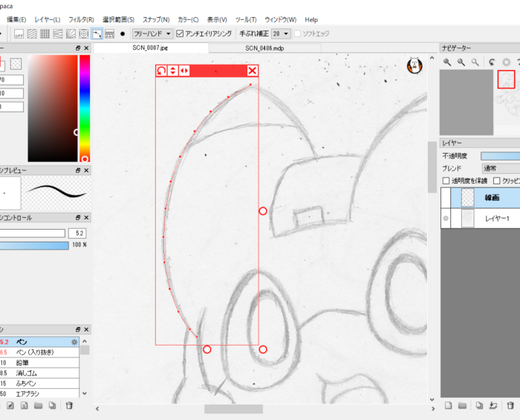Select the curve snap icon
Screen dimensions: 520x420
tap(97, 34)
